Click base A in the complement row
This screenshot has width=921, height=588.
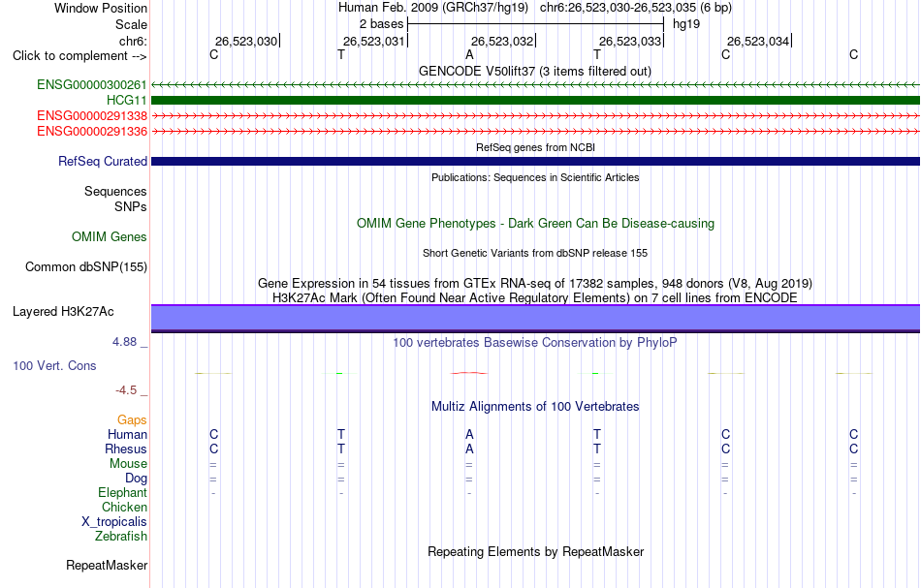[469, 54]
